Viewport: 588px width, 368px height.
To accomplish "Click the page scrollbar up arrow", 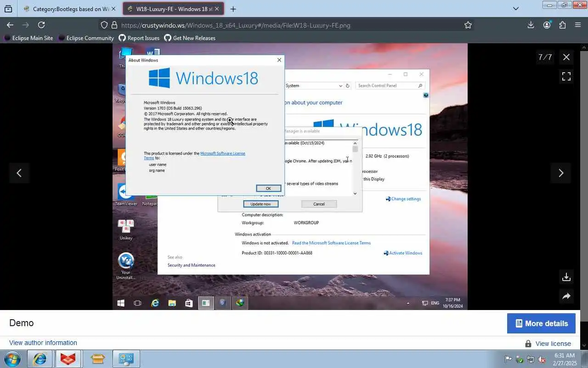I will [584, 46].
